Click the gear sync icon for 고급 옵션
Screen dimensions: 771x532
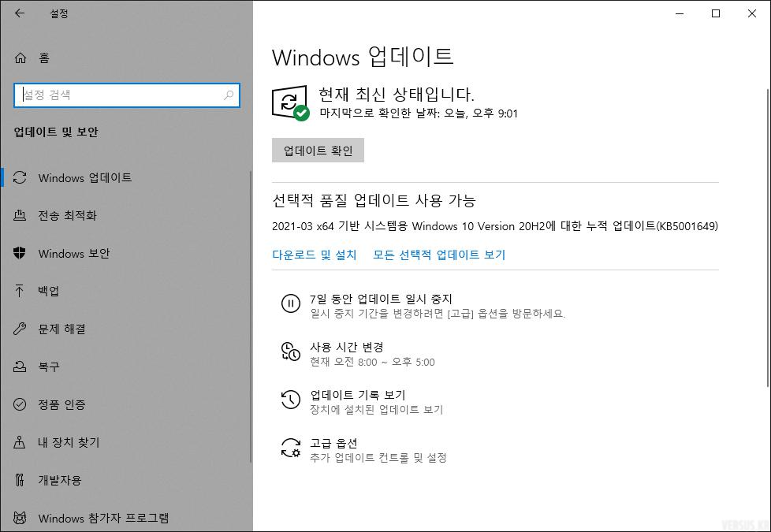coord(291,448)
